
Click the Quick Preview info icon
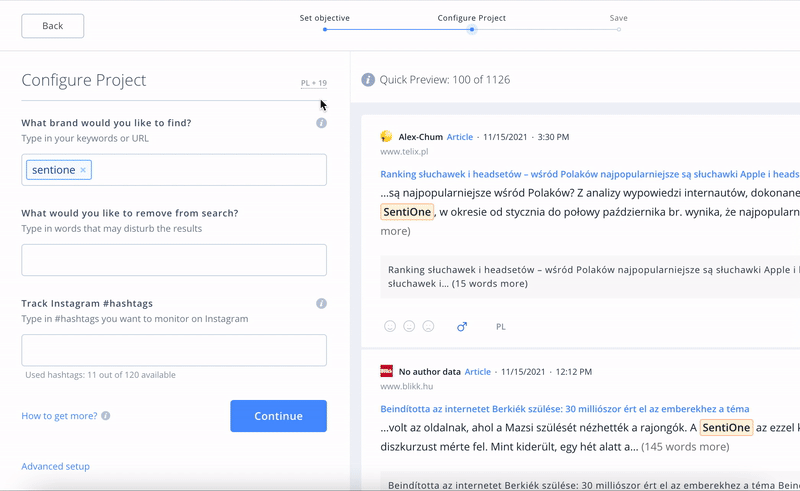pos(368,80)
